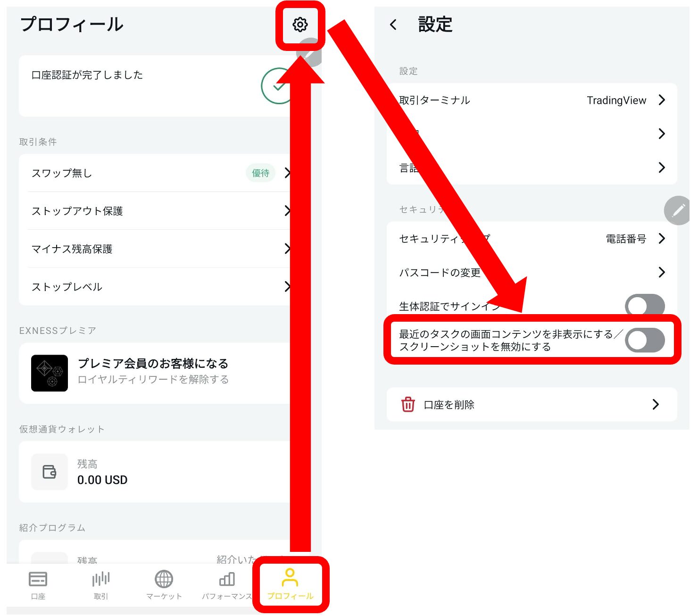Open the マーケット globe icon

(x=164, y=579)
